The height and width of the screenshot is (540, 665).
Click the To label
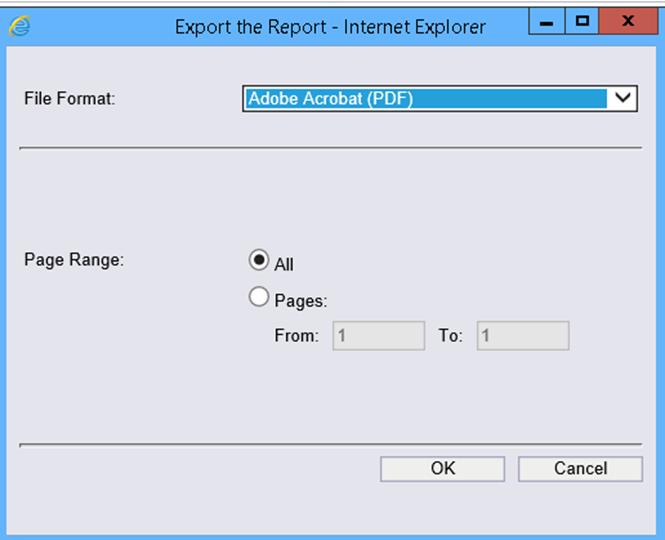click(450, 336)
